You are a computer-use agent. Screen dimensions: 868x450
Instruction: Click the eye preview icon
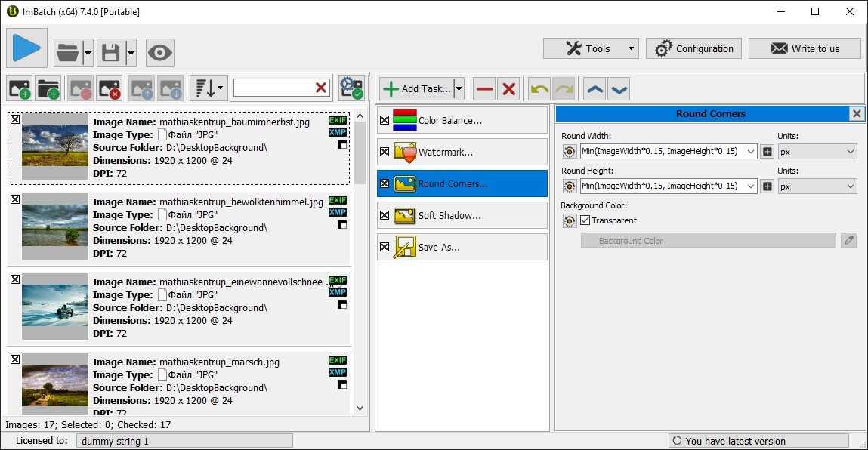point(160,53)
